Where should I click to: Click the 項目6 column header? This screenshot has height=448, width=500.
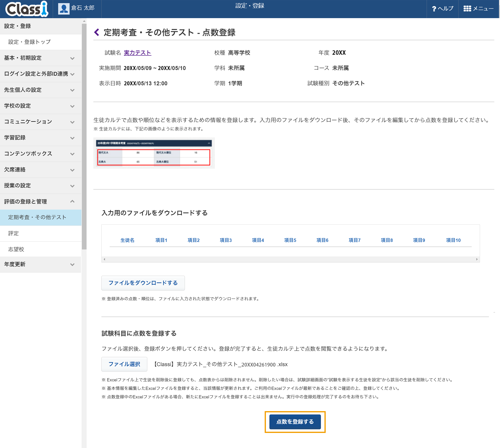click(322, 240)
